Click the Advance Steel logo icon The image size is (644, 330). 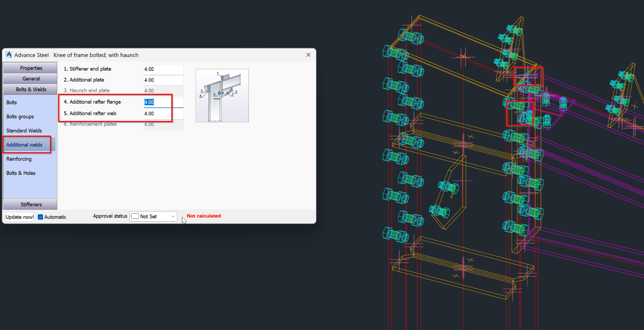coord(8,55)
